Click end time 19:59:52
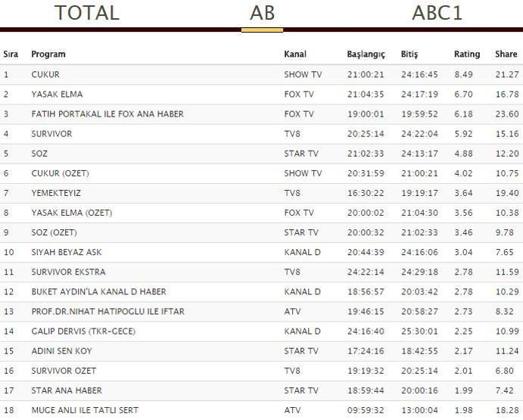This screenshot has width=523, height=420. tap(419, 114)
